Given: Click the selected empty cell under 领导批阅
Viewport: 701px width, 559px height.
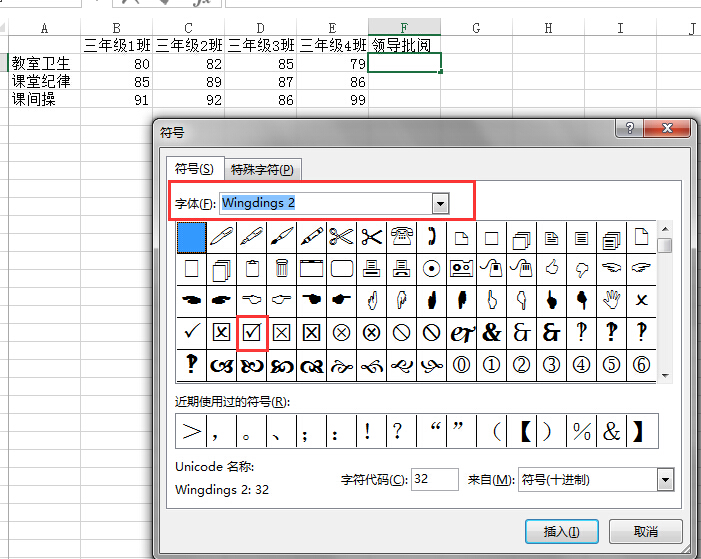Looking at the screenshot, I should [x=404, y=63].
